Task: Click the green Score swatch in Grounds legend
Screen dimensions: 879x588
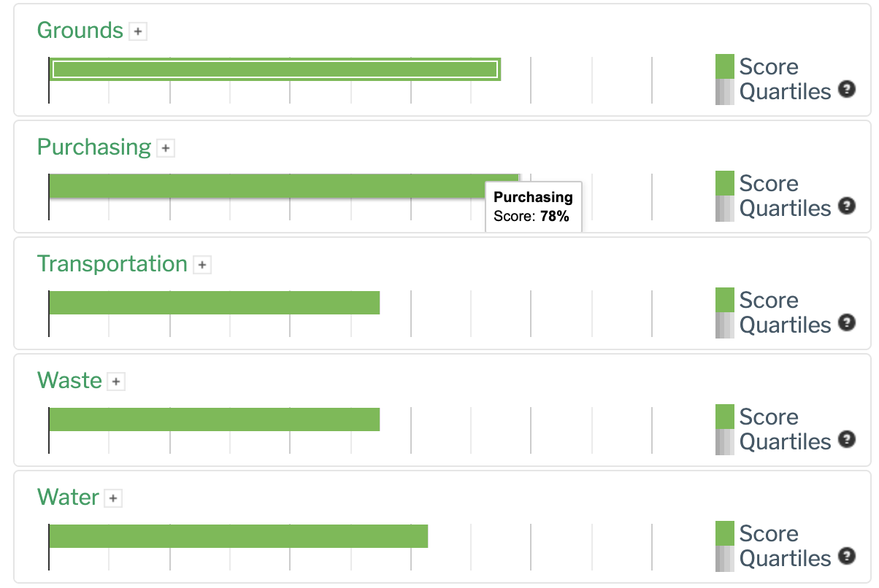Action: pos(725,66)
